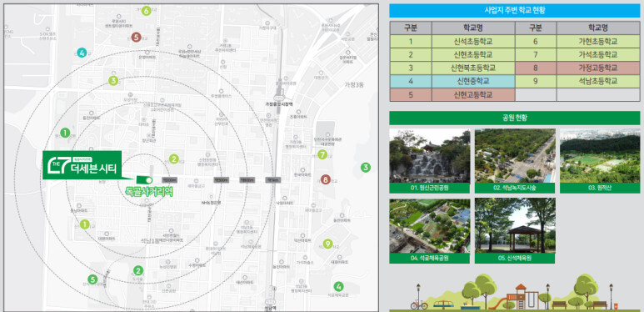The width and height of the screenshot is (644, 312).
Task: Click number 1 cell in school table
Action: (411, 42)
